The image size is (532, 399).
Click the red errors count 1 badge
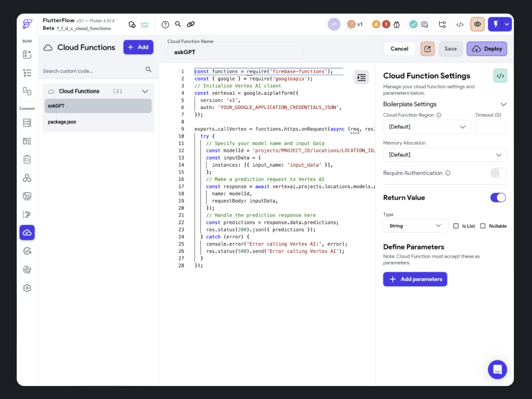tap(386, 25)
